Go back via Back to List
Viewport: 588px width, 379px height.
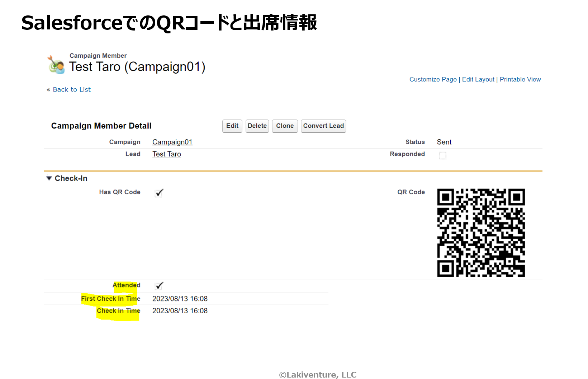(x=72, y=89)
